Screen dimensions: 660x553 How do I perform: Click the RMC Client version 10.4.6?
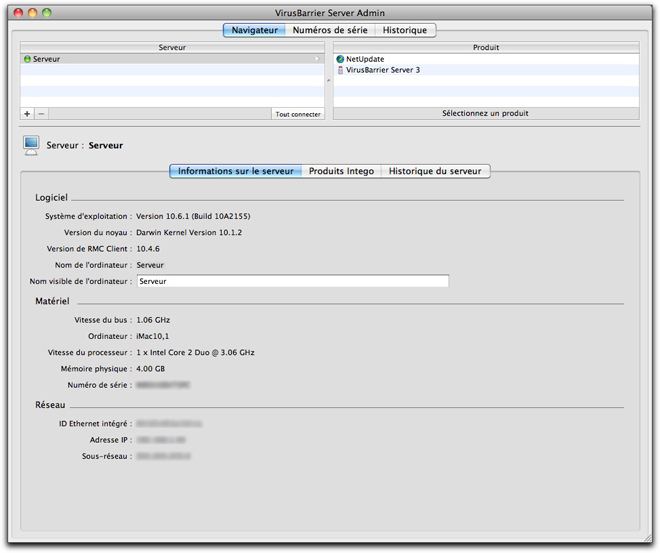click(x=148, y=249)
